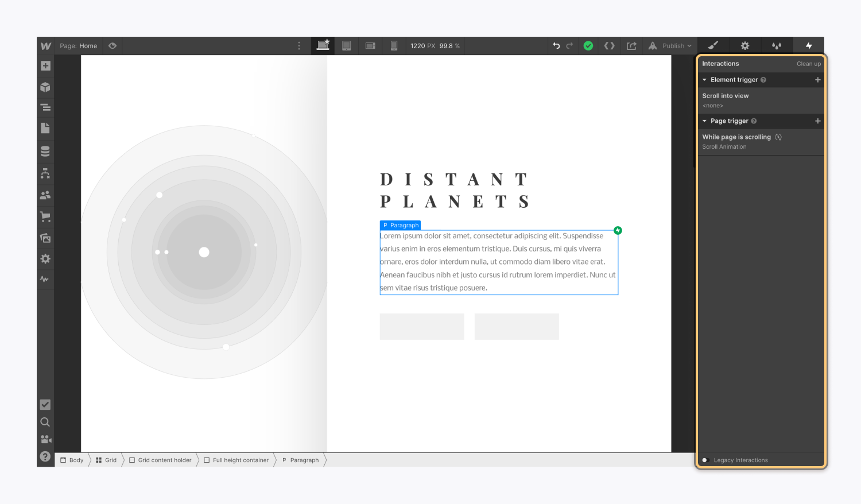861x504 pixels.
Task: Open the CMS collections panel
Action: [45, 151]
